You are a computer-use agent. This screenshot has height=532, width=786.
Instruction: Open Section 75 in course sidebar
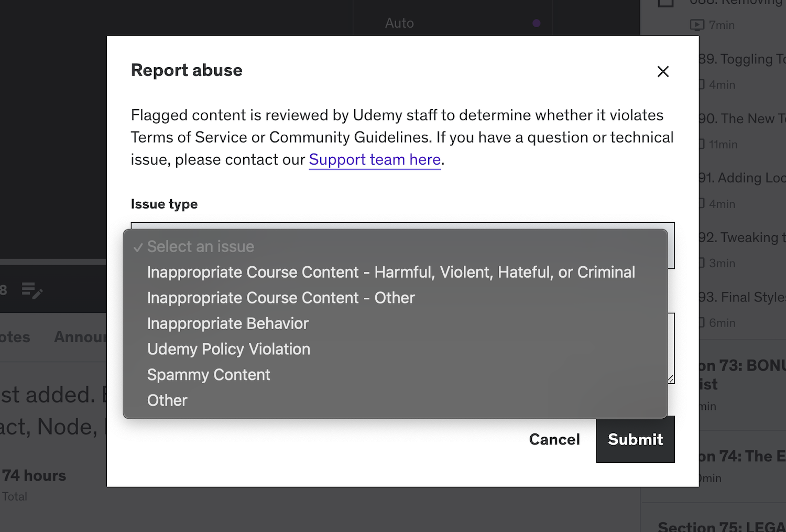(x=721, y=526)
